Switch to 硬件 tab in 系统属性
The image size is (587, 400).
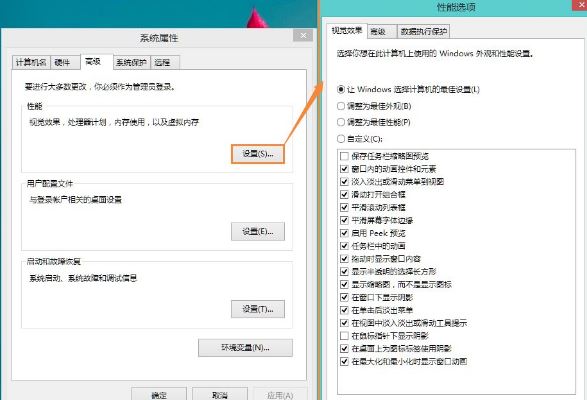point(65,63)
